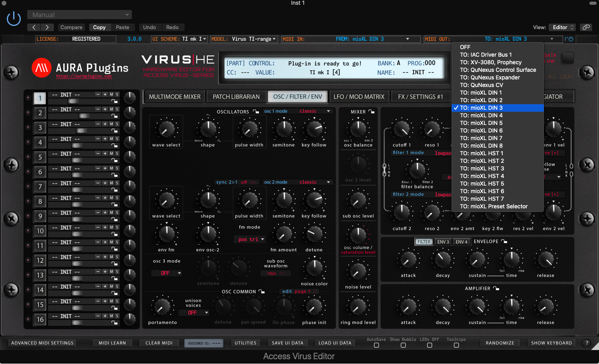Click the lock icon on part 3
The image size is (599, 364).
coord(114,131)
